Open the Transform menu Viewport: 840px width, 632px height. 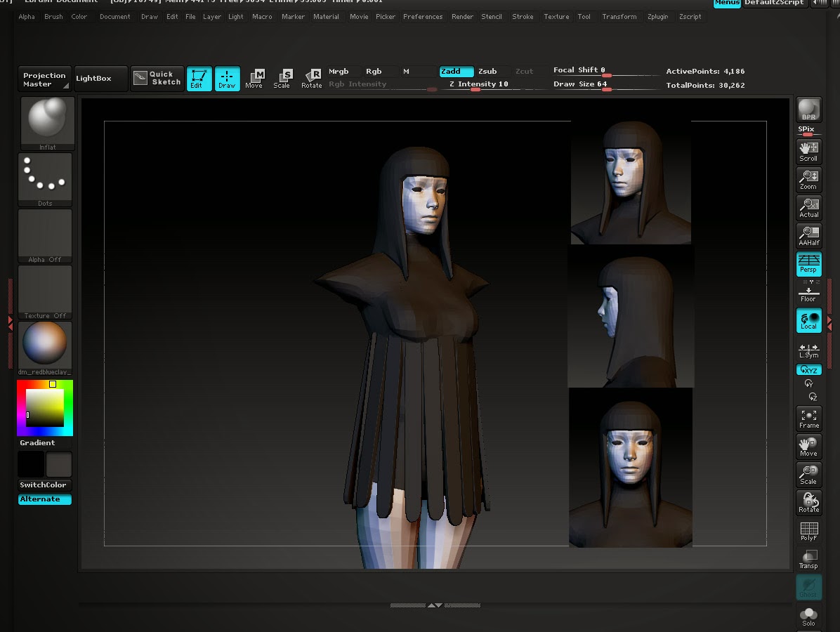[x=620, y=17]
